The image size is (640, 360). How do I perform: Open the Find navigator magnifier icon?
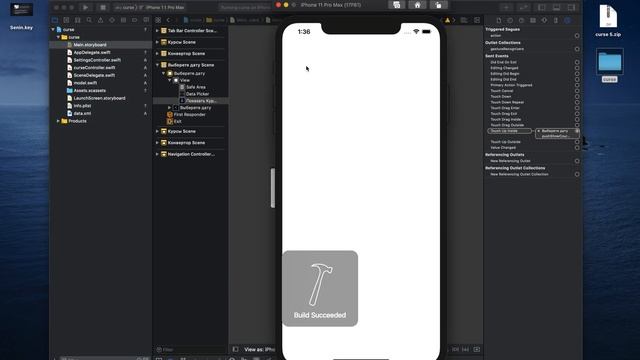(x=89, y=20)
